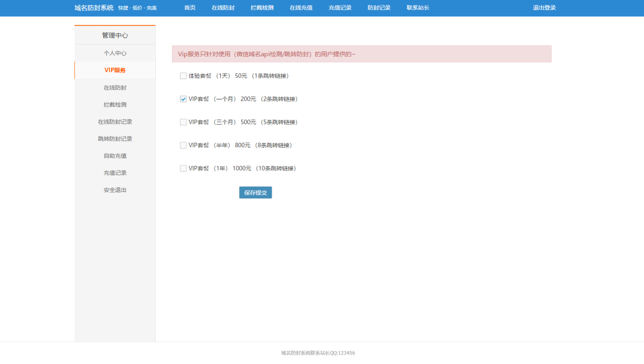Uncheck the VIP套餐 (一个月) 200元 checkbox

click(183, 99)
